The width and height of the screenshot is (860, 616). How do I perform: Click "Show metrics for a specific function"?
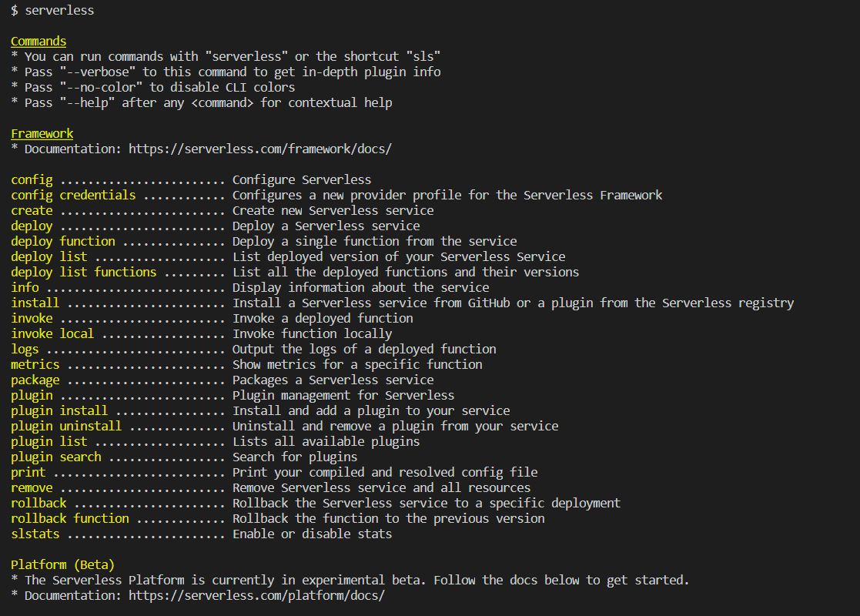click(357, 363)
